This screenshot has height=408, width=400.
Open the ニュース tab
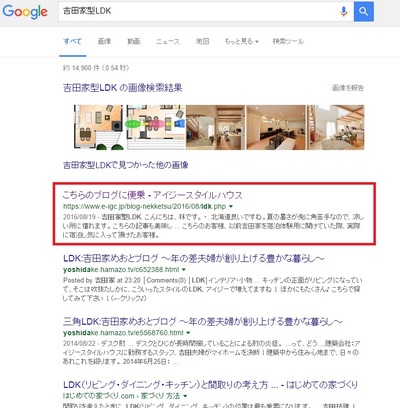[168, 41]
